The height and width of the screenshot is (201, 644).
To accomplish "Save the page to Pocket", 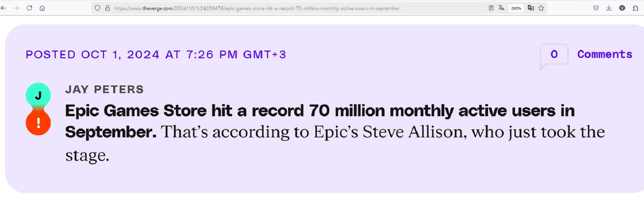I will click(x=596, y=8).
